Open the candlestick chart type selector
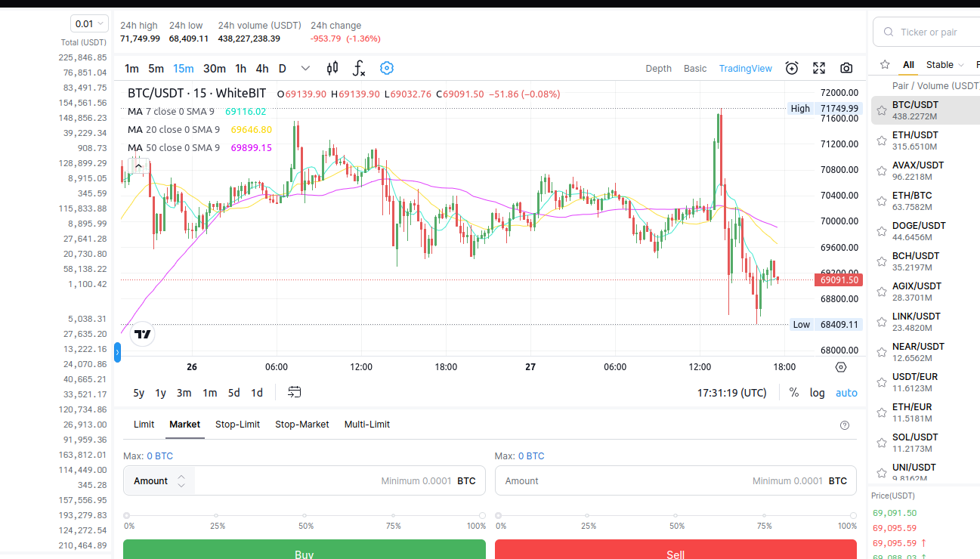The height and width of the screenshot is (559, 980). 332,68
